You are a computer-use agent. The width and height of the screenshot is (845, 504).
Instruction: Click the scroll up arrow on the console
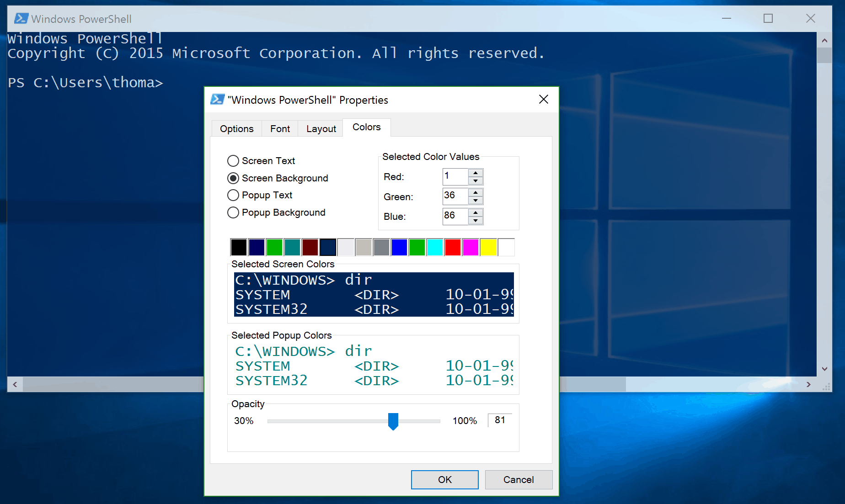[x=825, y=40]
